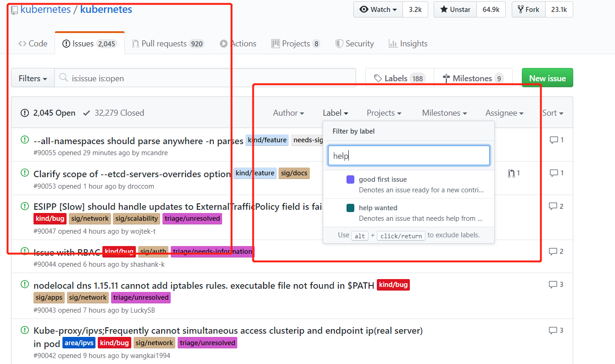Image resolution: width=615 pixels, height=364 pixels.
Task: Click open issue icon for Clarify scope issue
Action: tap(24, 173)
